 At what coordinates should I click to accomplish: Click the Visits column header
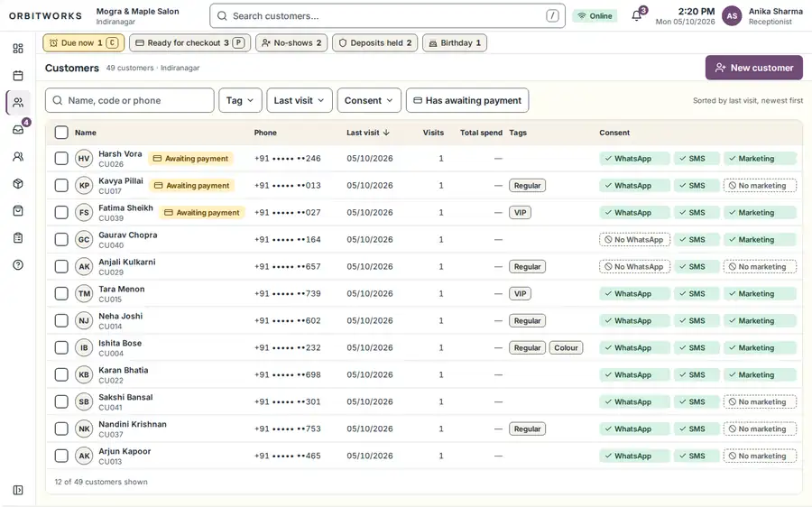[433, 133]
